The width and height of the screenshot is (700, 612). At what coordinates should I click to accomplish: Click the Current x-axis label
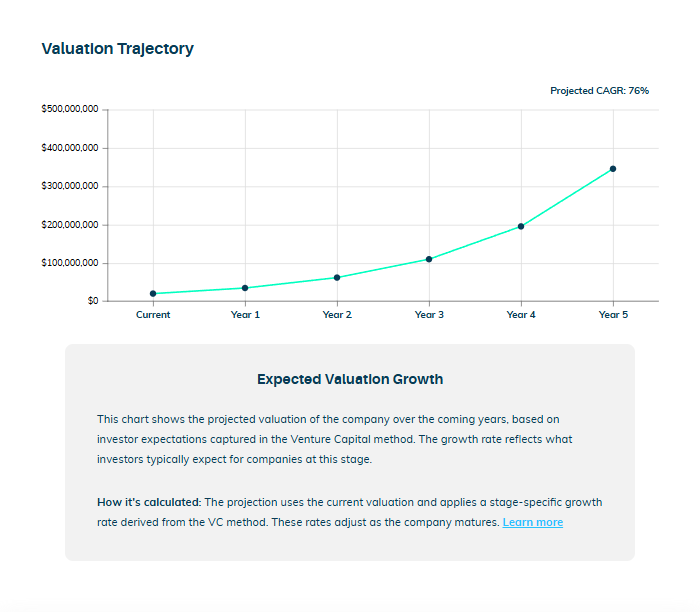[x=153, y=315]
